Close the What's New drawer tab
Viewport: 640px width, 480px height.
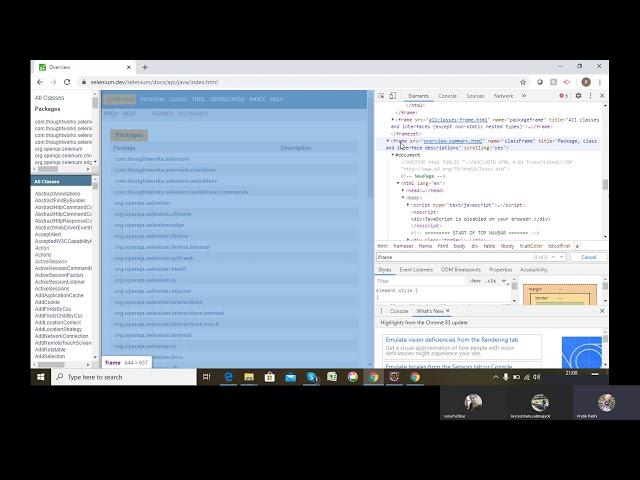(x=447, y=311)
